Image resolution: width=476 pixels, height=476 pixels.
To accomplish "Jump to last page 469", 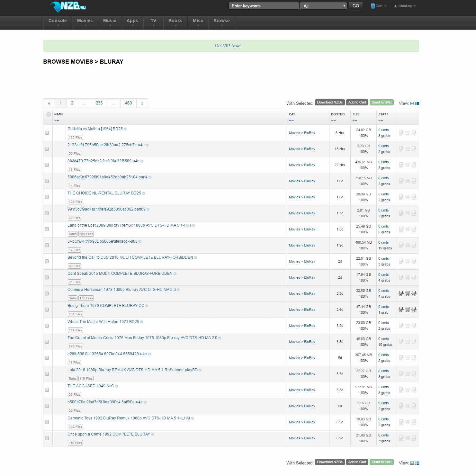I will [129, 103].
